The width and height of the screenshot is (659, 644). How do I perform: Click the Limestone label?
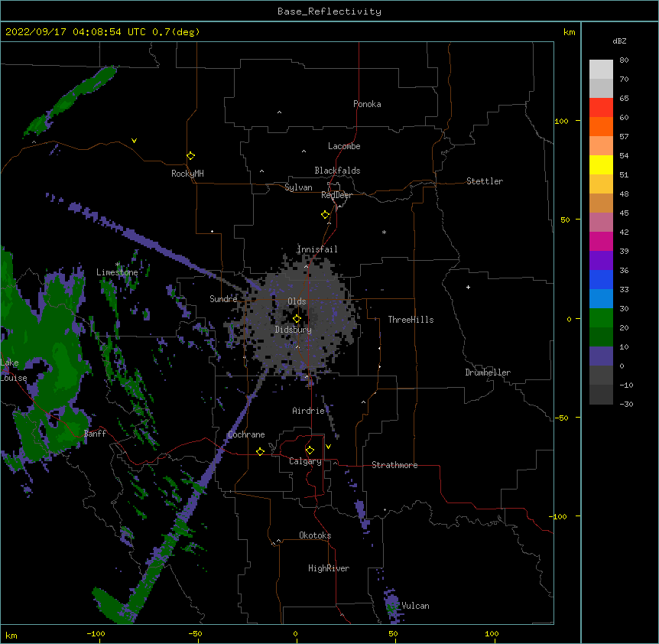[117, 272]
